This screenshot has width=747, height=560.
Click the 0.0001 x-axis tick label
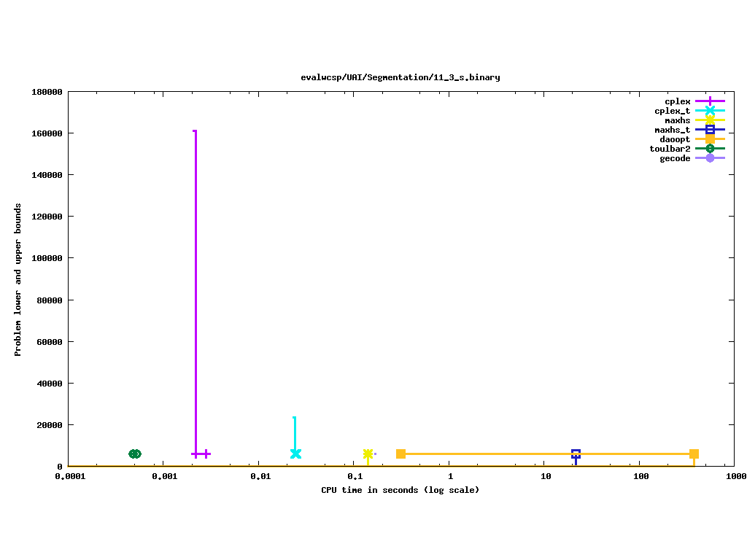click(x=68, y=476)
